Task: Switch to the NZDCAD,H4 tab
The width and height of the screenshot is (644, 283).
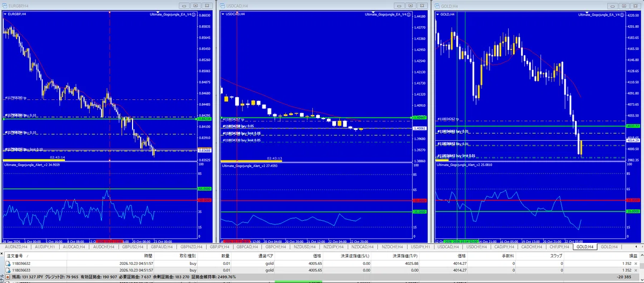Action: tap(362, 246)
